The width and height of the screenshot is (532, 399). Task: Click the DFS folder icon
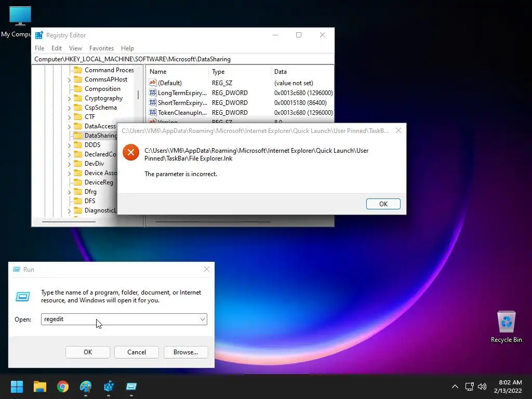[x=78, y=201]
